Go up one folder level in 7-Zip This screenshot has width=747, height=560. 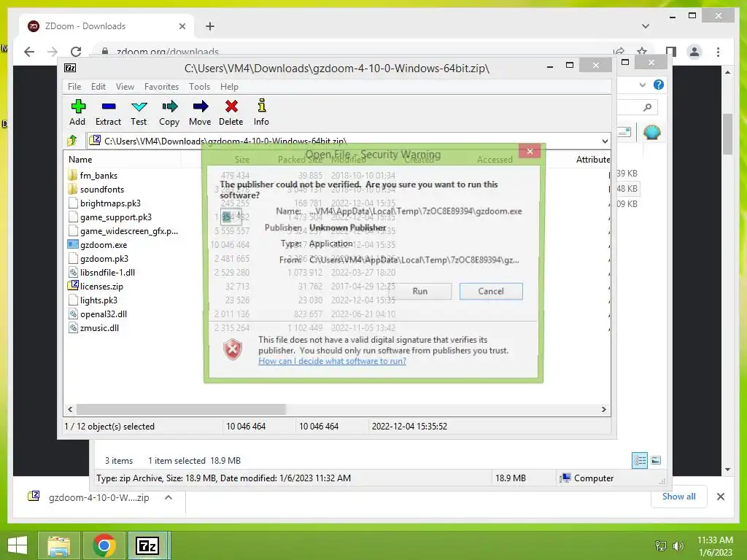72,141
